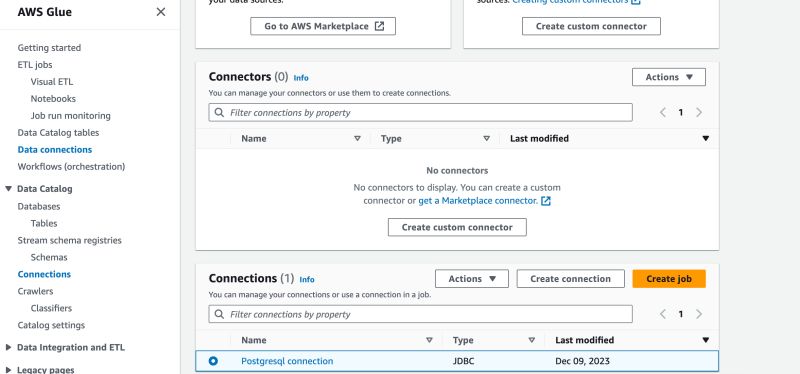Sort Connectors by Name column
The height and width of the screenshot is (374, 800).
click(x=357, y=139)
